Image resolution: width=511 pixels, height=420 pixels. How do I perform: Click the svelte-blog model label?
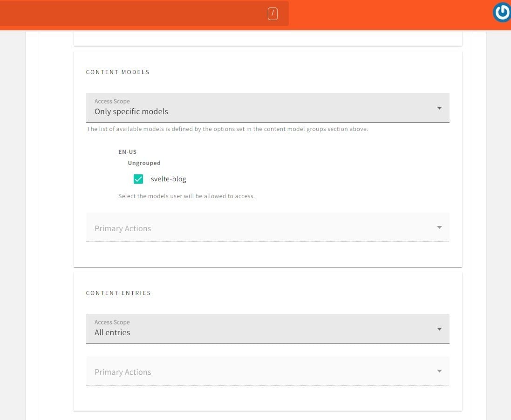pos(168,179)
